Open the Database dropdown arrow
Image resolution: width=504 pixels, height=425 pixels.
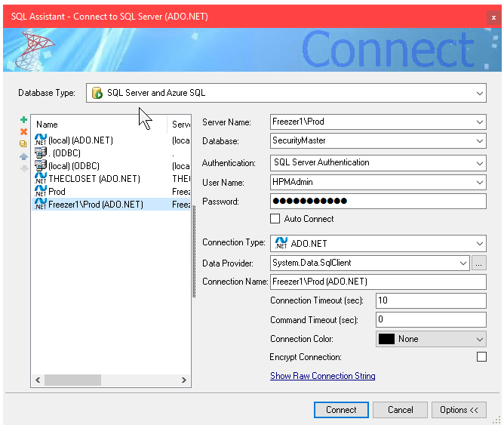point(480,141)
